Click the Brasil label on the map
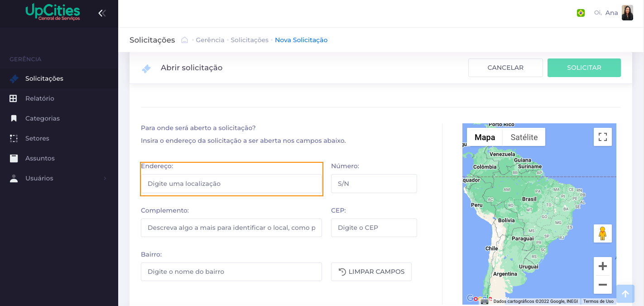 [x=529, y=199]
